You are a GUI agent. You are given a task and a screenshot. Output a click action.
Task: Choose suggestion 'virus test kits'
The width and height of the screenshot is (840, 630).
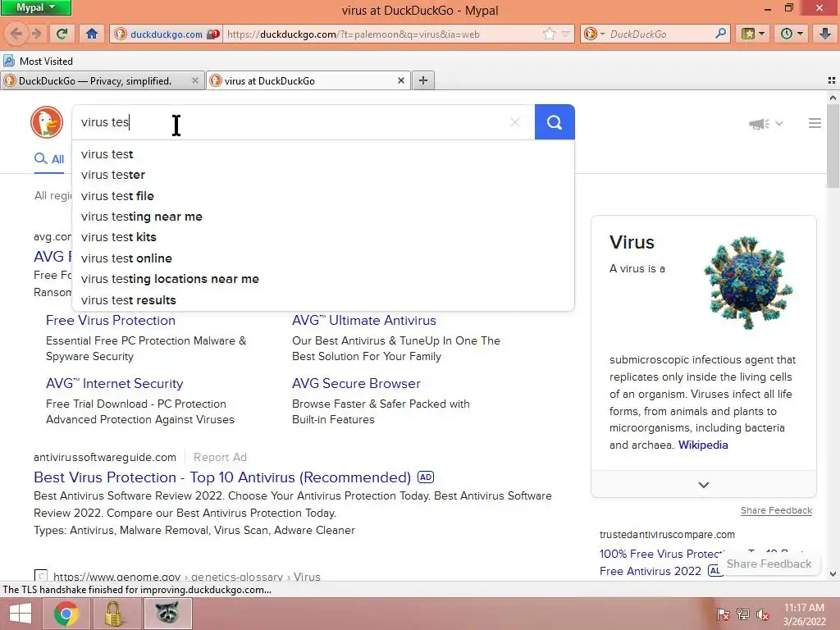pyautogui.click(x=323, y=237)
